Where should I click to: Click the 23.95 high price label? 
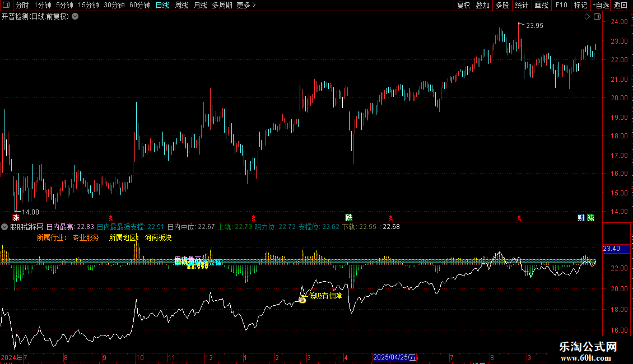534,26
